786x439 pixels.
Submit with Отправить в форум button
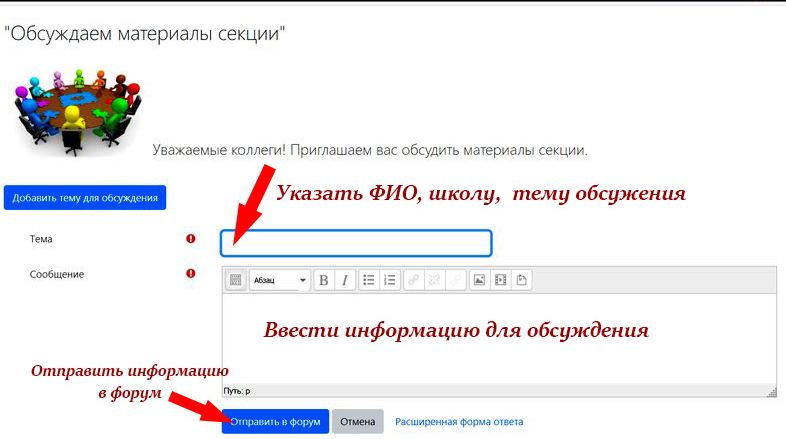click(x=275, y=422)
